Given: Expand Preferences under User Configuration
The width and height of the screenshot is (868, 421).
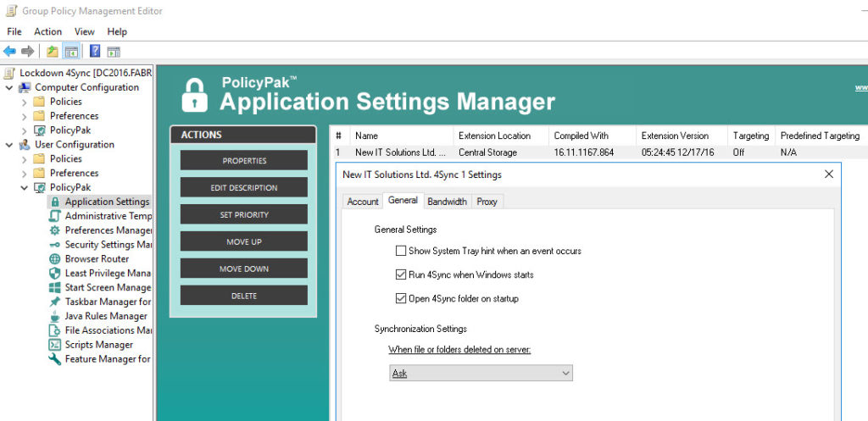Looking at the screenshot, I should (24, 174).
